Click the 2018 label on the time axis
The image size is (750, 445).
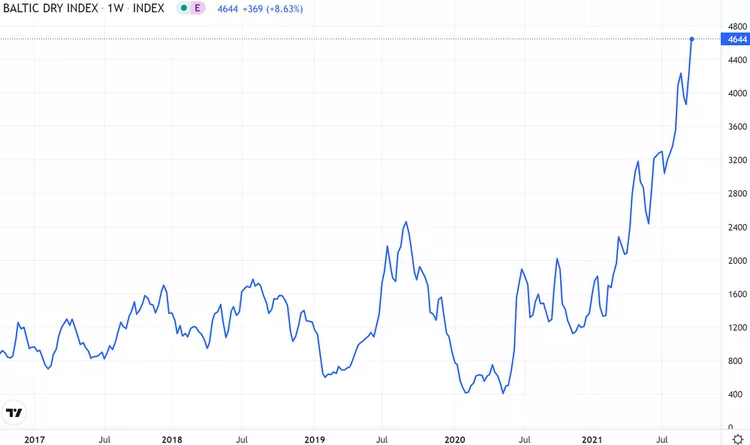(172, 438)
